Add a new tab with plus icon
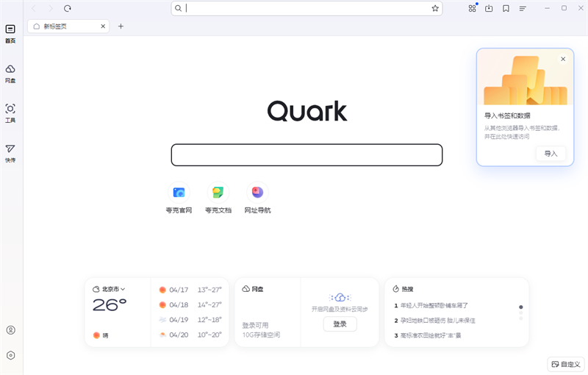Viewport: 588px width, 375px height. pos(121,26)
